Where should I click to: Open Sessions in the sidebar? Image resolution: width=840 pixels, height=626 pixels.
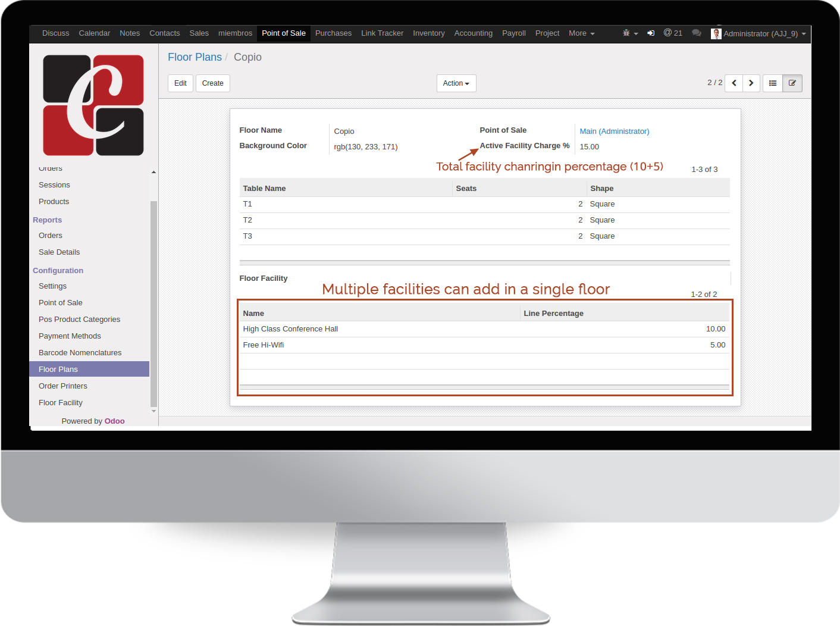54,185
